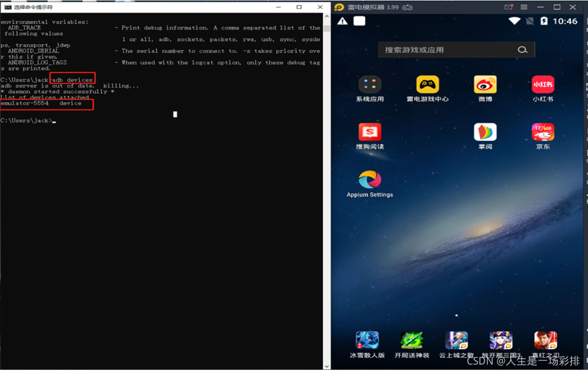Click the no-SIM signal icon
This screenshot has width=588, height=371.
coord(529,21)
